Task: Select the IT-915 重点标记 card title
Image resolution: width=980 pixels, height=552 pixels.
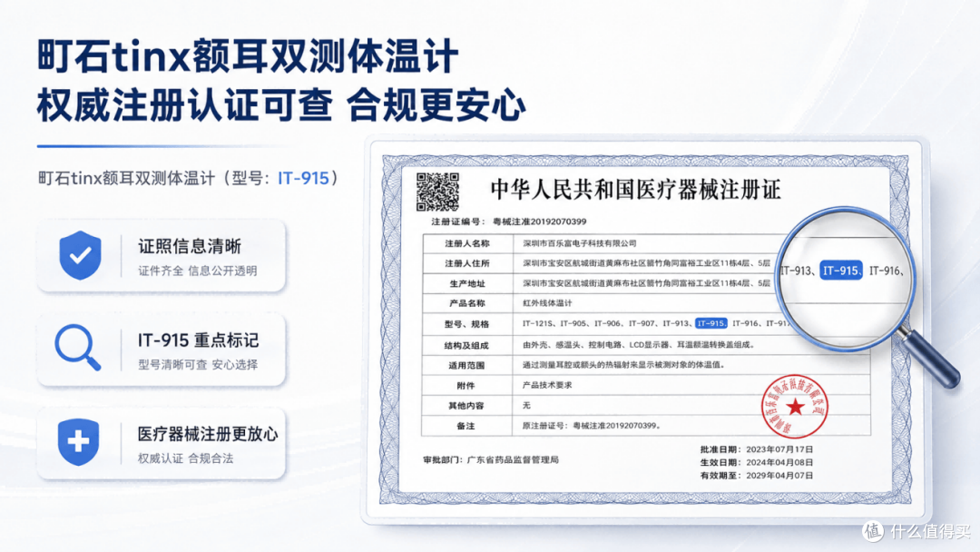Action: pyautogui.click(x=198, y=340)
